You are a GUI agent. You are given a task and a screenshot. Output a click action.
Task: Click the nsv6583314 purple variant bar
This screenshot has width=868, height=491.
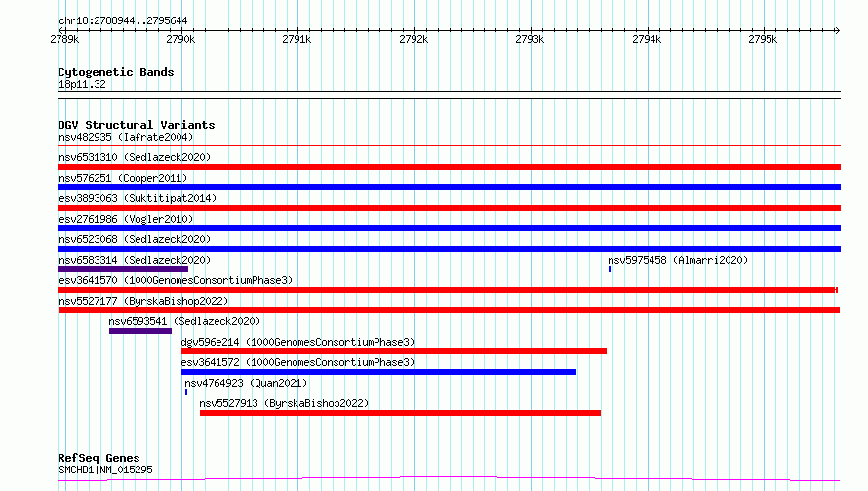tap(123, 269)
